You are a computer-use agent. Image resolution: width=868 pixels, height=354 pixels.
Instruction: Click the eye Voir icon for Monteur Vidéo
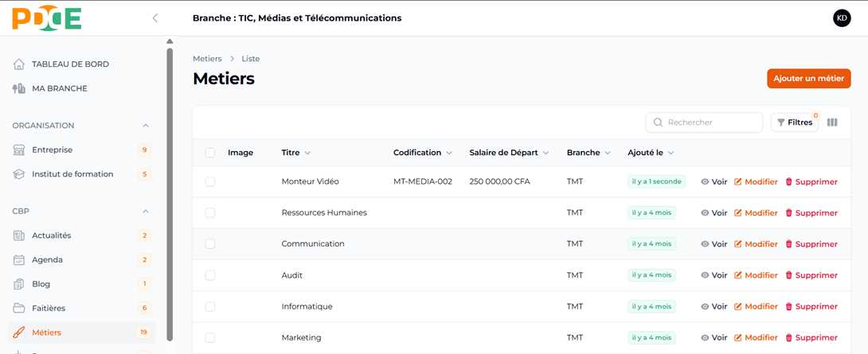click(x=705, y=182)
